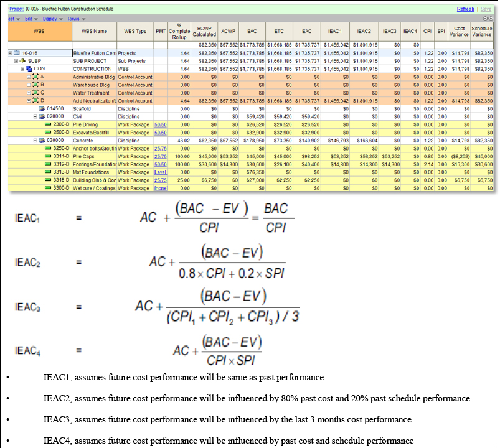Viewport: 500px width, 448px height.
Task: Open the 50/50 PMT link for Footings/Foundation
Action: click(161, 164)
